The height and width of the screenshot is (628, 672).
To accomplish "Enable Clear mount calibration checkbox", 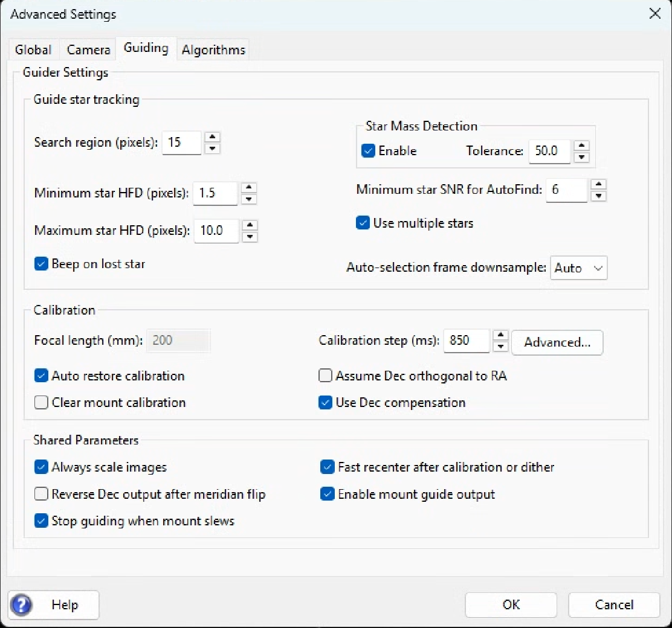I will [x=41, y=402].
